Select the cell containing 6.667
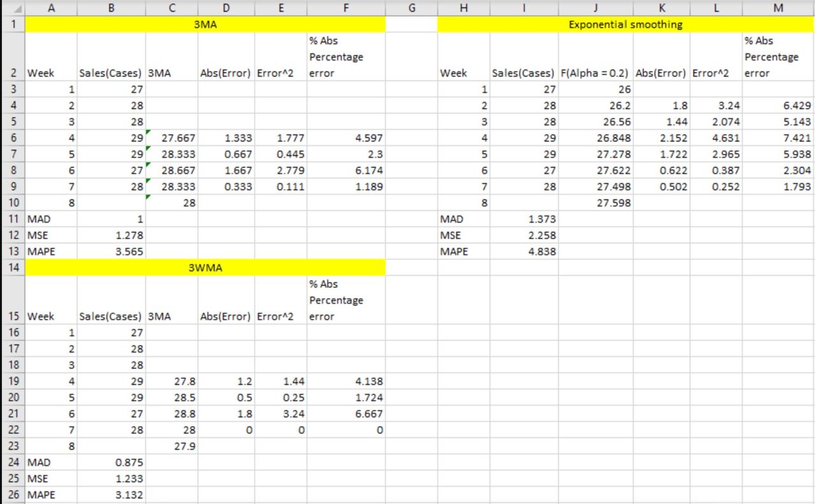 coord(346,414)
